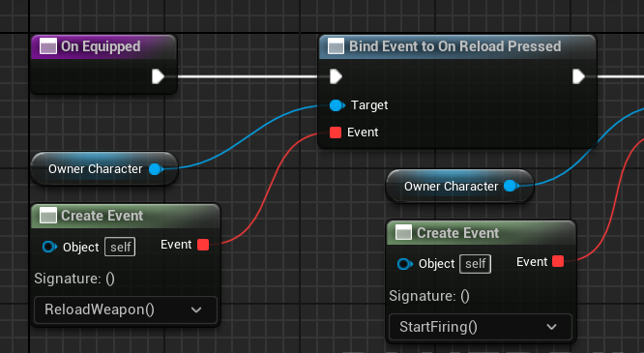Click the Bind Event node header icon
The image size is (644, 353).
click(x=336, y=46)
